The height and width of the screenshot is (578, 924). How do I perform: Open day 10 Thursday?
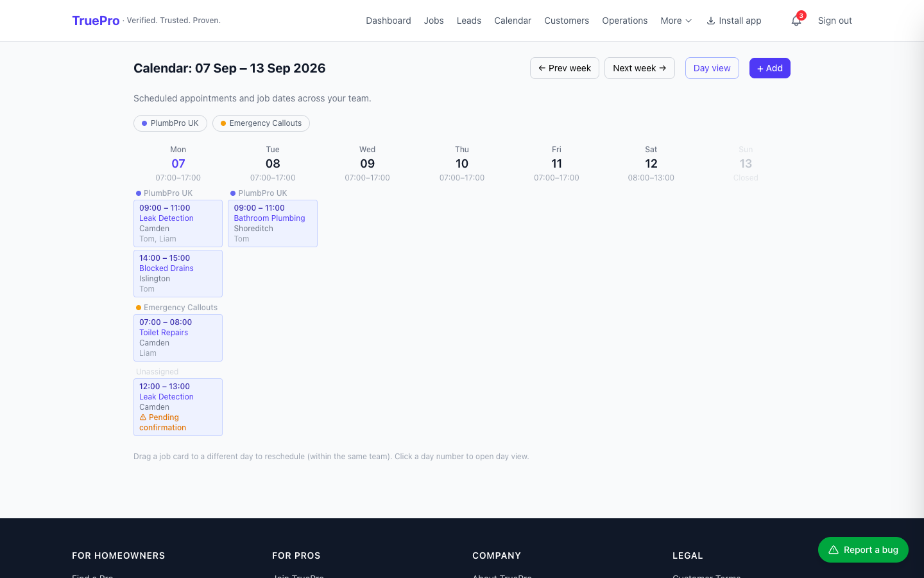coord(462,164)
